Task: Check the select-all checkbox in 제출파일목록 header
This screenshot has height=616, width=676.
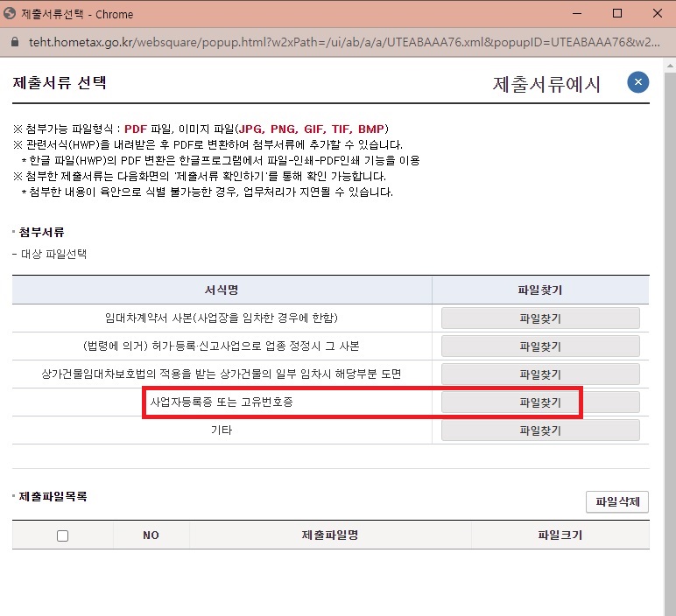Action: click(62, 535)
